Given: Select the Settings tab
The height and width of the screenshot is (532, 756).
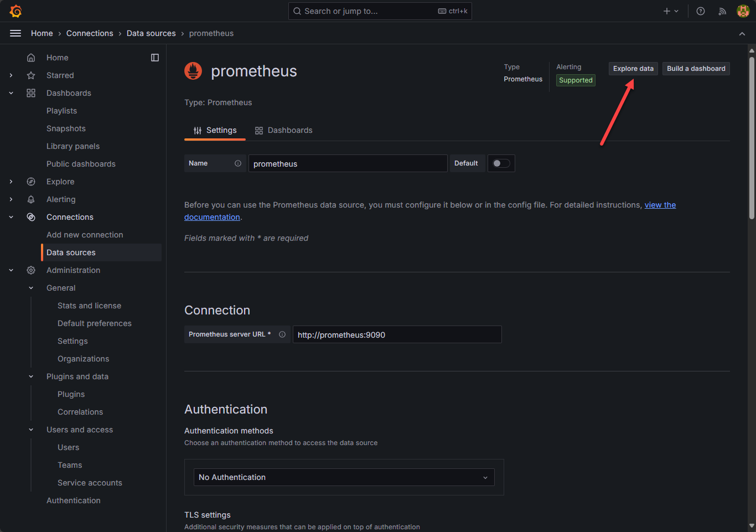Looking at the screenshot, I should (215, 130).
